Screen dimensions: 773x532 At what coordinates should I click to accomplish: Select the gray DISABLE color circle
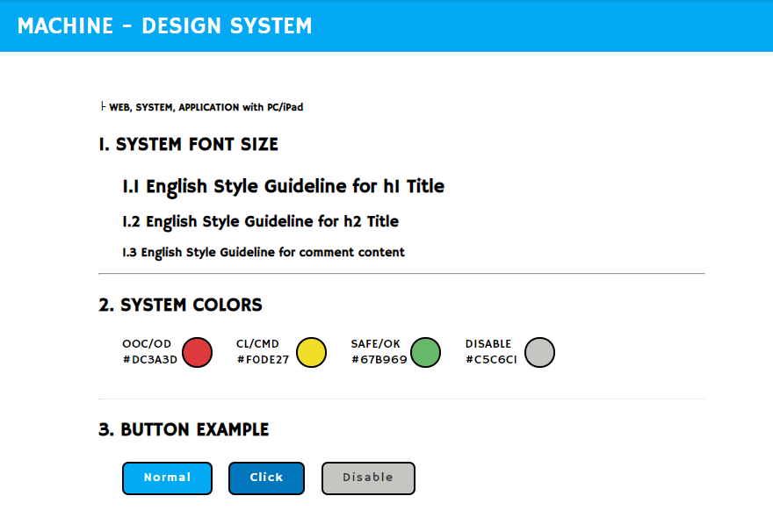point(539,352)
